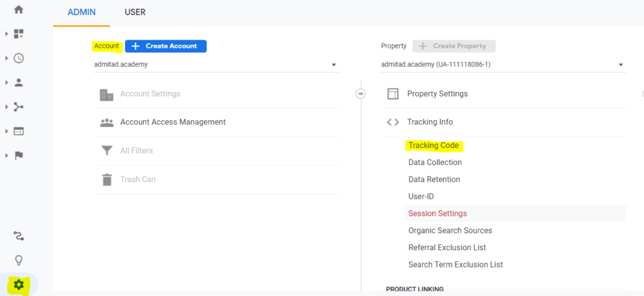Open the Customization dashboard icon

18,34
